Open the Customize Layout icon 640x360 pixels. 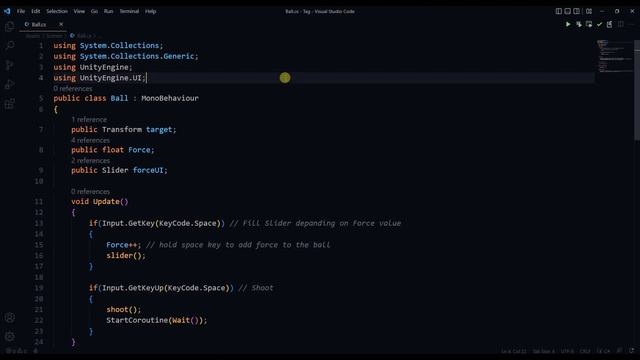coord(589,11)
